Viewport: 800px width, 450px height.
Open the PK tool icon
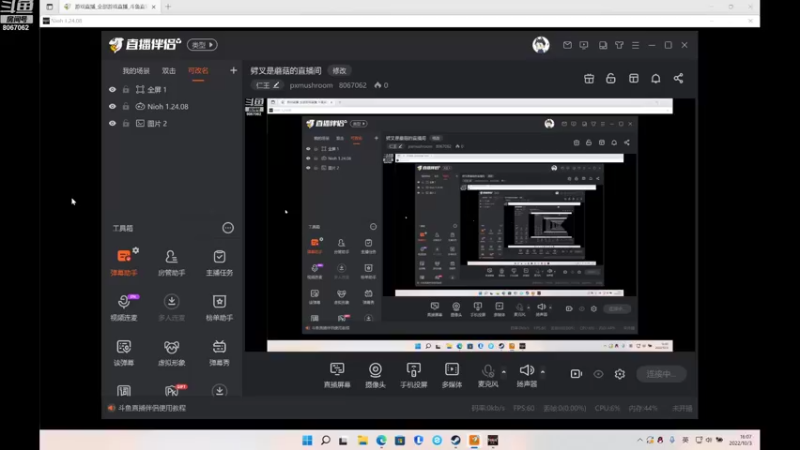coord(172,391)
